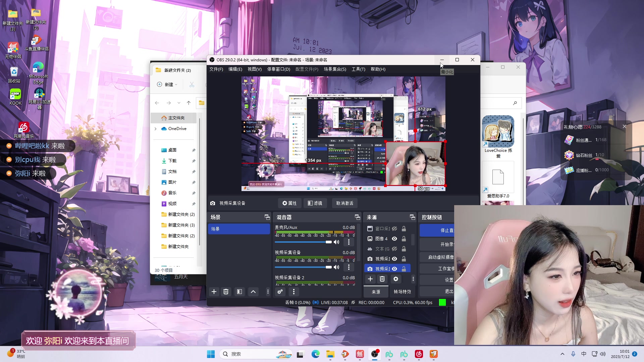This screenshot has height=362, width=644.
Task: Click Windows Start button
Action: 211,354
